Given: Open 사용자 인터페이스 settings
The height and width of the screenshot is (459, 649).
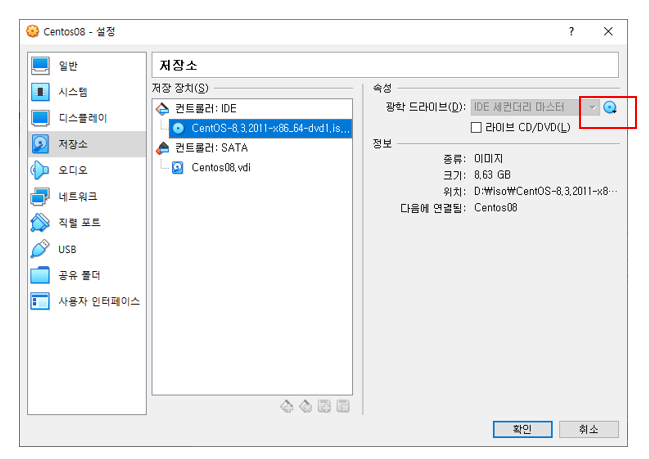Looking at the screenshot, I should (x=87, y=301).
